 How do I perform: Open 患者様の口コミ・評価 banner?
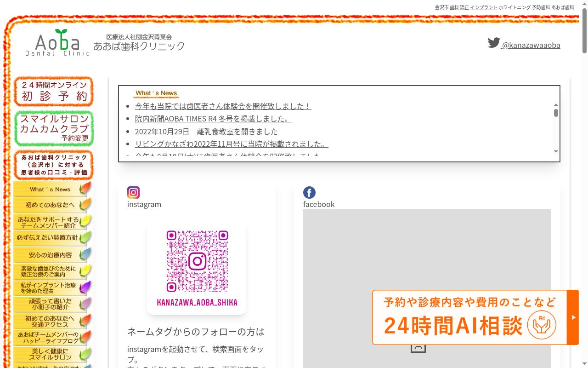coord(54,165)
